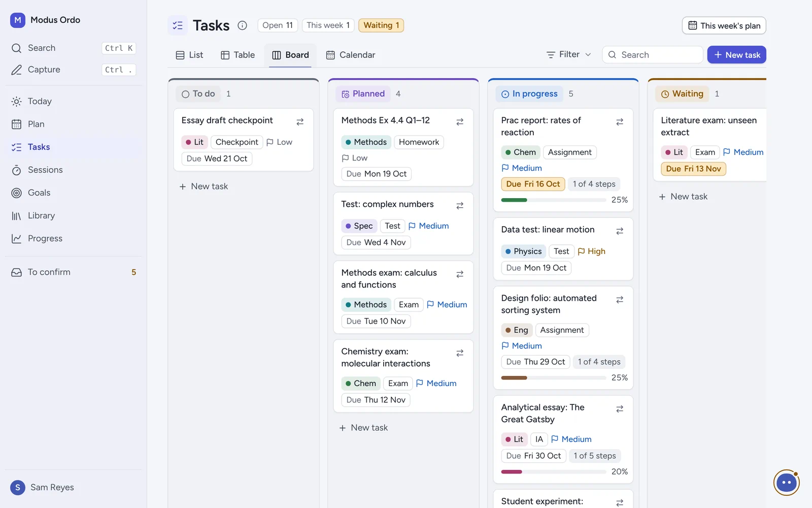Open To confirm in the sidebar
The image size is (812, 508).
tap(74, 272)
